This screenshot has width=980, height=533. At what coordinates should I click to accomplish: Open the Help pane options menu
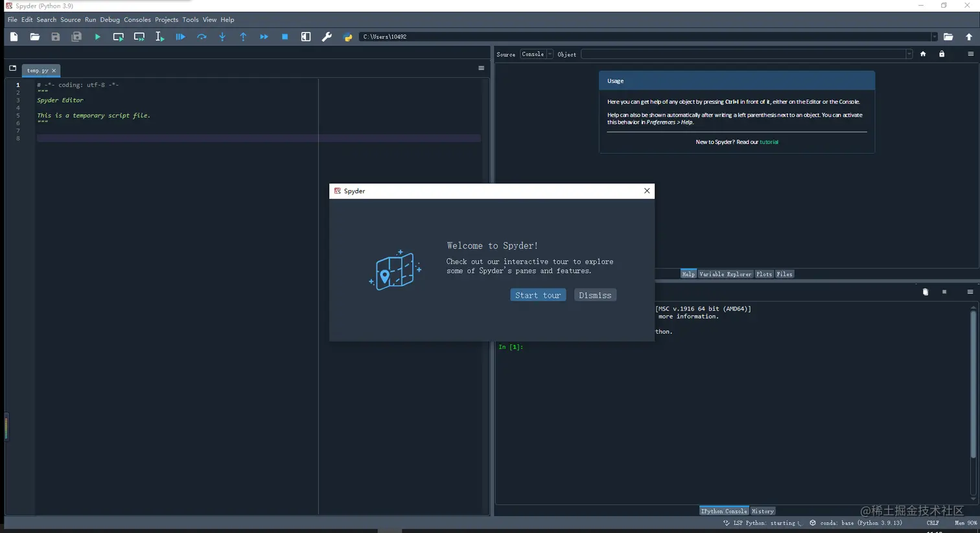(x=970, y=54)
